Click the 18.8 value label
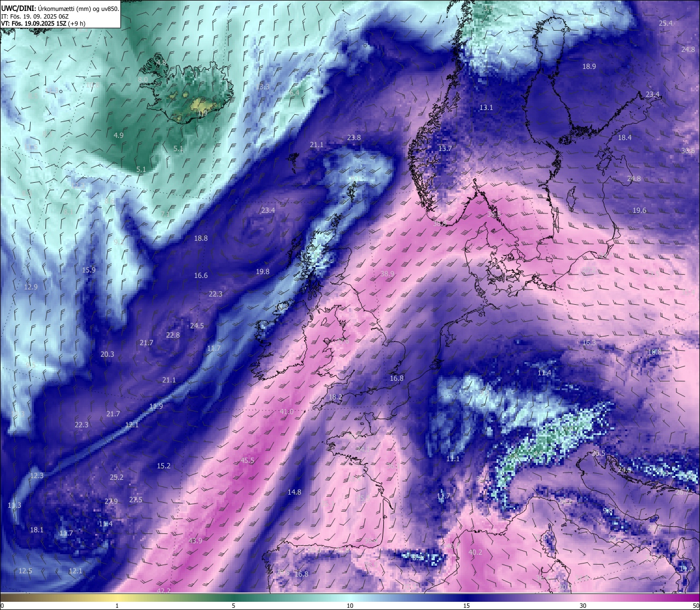 pos(201,238)
